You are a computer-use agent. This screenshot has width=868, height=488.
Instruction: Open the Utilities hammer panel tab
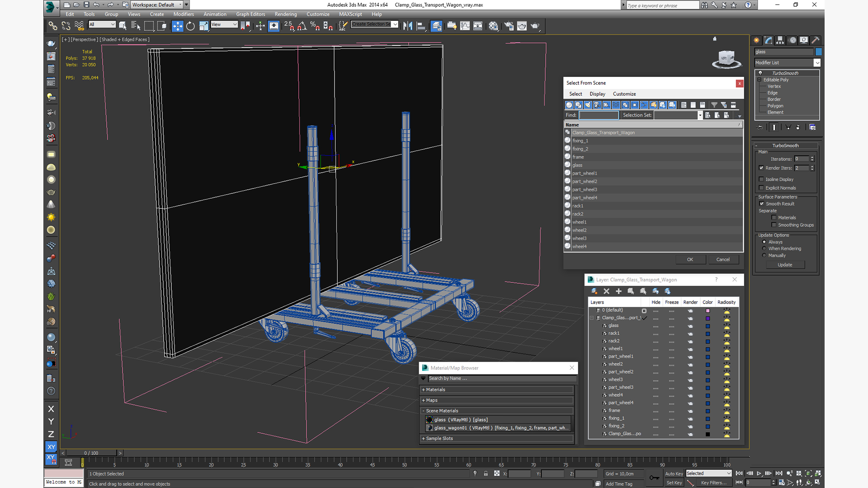point(815,40)
